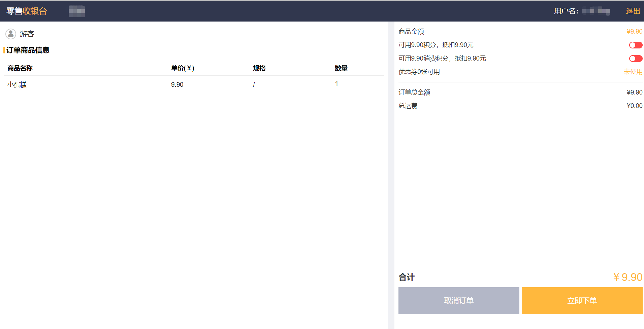Click the blurred username in header
The width and height of the screenshot is (644, 329).
tap(596, 11)
